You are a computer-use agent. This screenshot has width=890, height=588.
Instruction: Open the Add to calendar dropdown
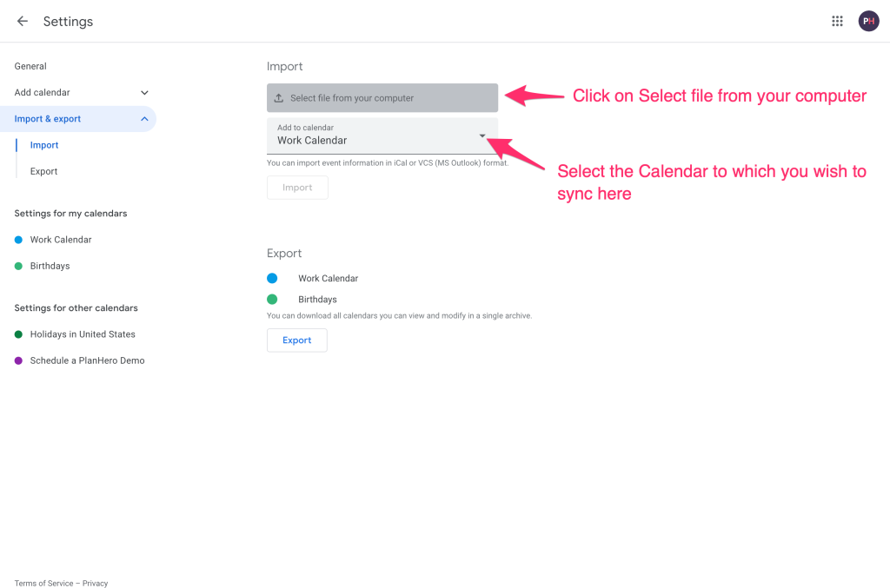pyautogui.click(x=482, y=135)
